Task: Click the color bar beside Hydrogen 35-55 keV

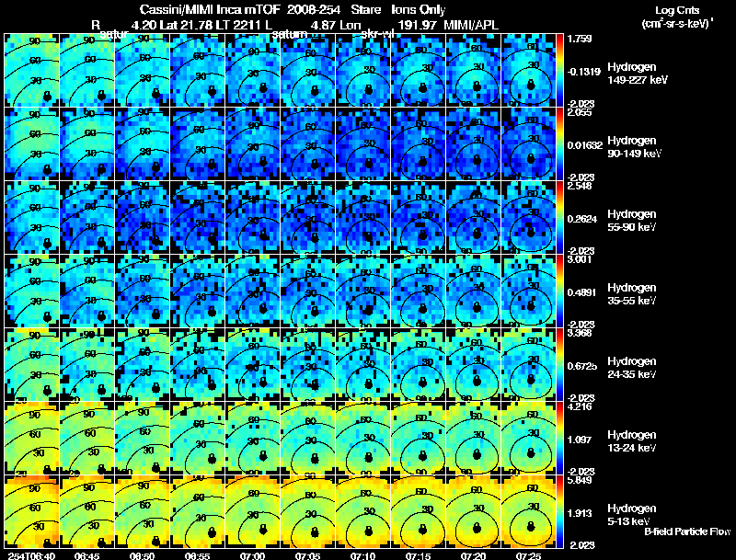Action: point(559,291)
